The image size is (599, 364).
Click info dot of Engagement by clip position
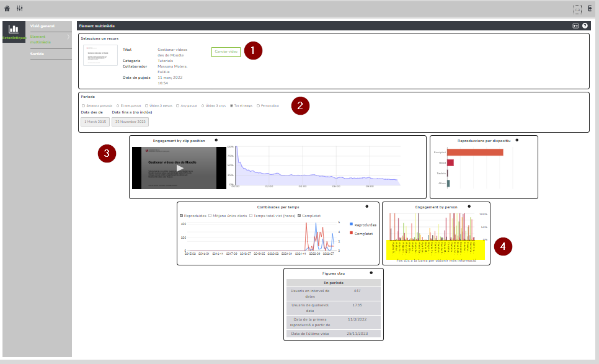[x=216, y=140]
